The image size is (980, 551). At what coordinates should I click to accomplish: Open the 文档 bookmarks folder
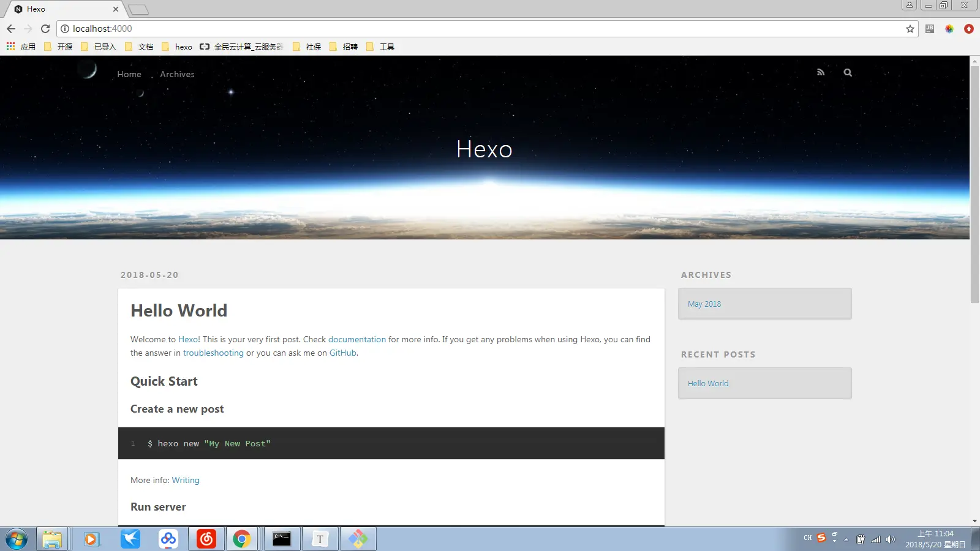(139, 47)
